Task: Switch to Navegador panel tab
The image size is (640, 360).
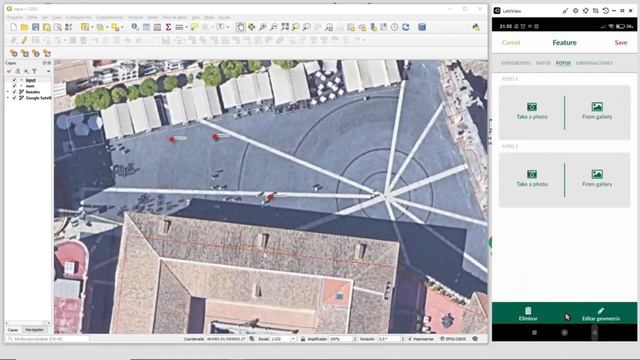Action: point(34,330)
